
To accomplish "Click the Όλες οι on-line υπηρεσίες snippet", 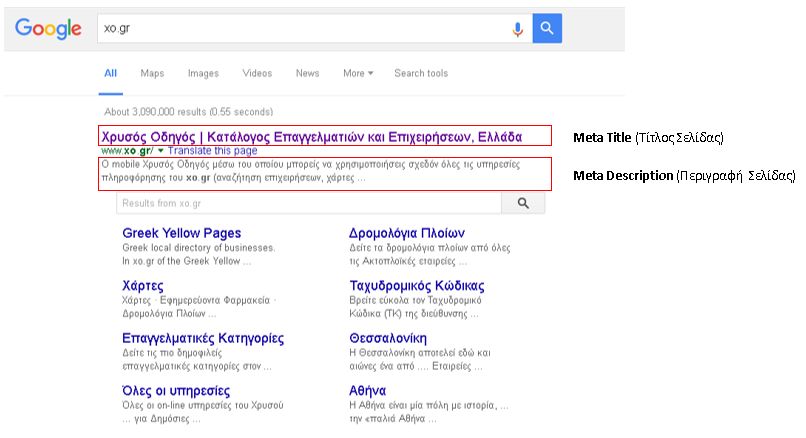I will [x=203, y=412].
